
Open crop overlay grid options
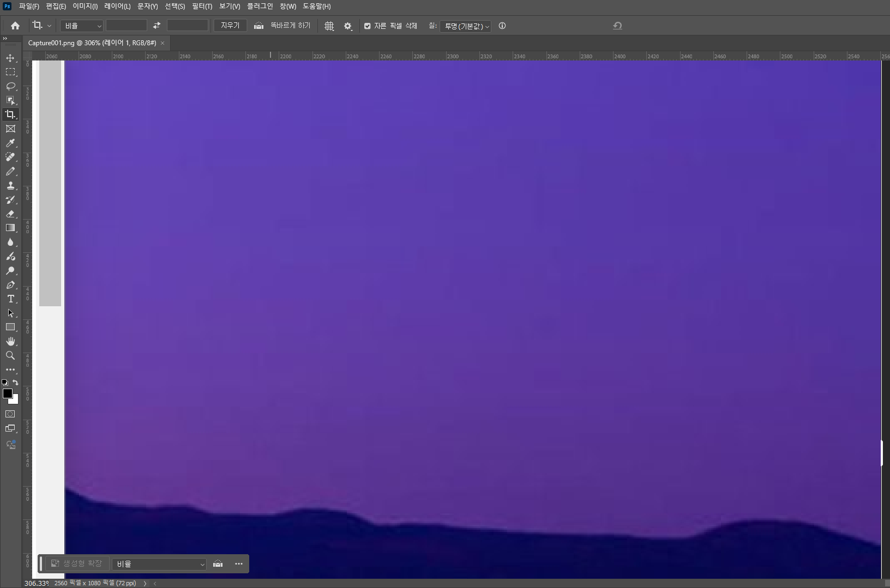pos(329,26)
